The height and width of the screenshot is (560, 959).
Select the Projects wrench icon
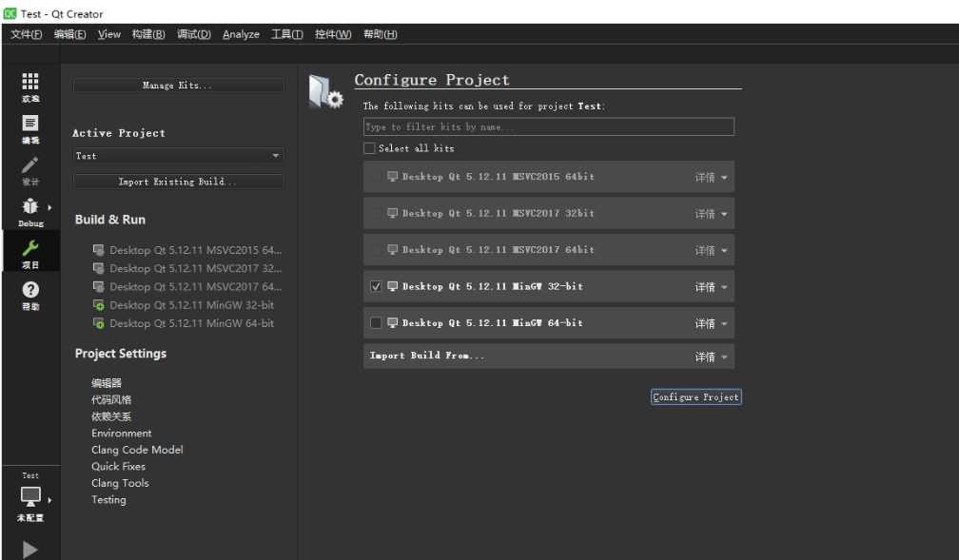click(30, 247)
